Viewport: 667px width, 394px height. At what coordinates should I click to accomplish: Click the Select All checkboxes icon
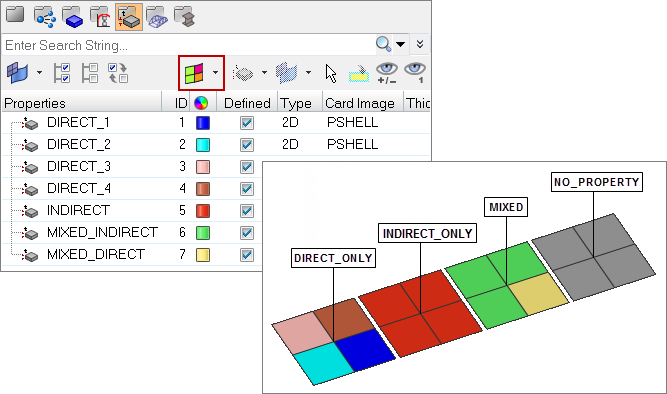pos(62,73)
